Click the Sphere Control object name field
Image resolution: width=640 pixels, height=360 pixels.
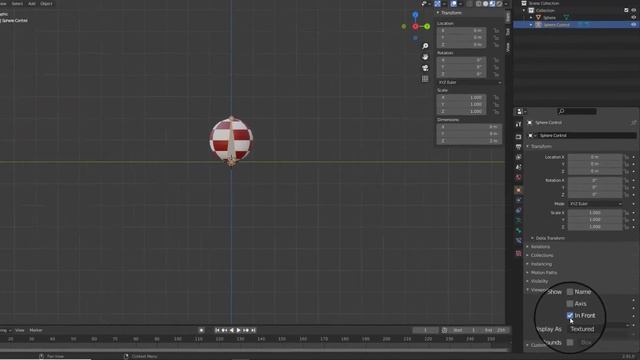586,136
